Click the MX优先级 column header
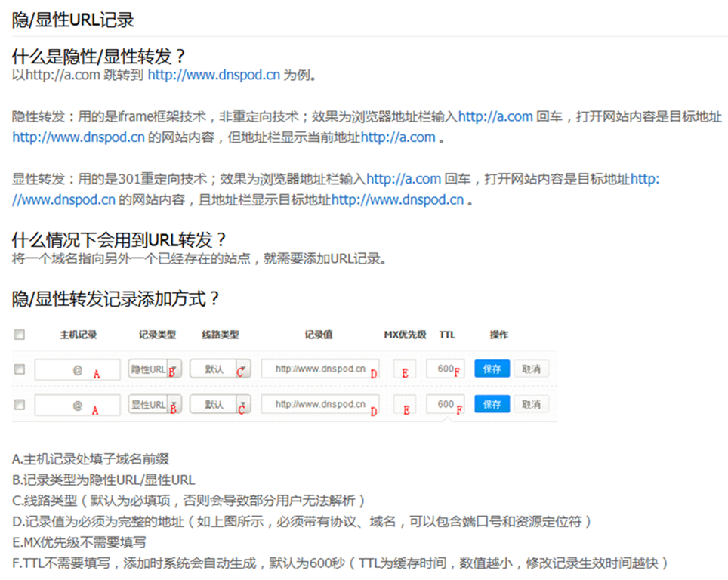 click(405, 335)
